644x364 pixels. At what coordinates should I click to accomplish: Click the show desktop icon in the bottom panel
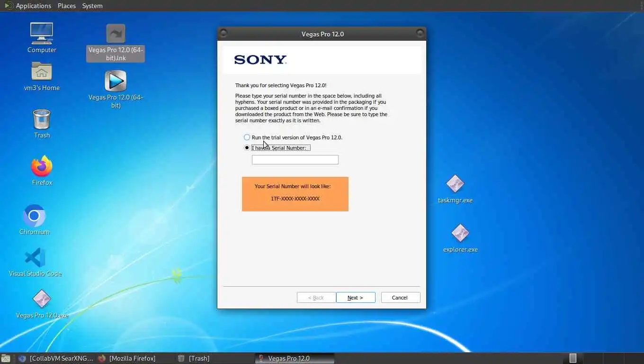coord(5,358)
